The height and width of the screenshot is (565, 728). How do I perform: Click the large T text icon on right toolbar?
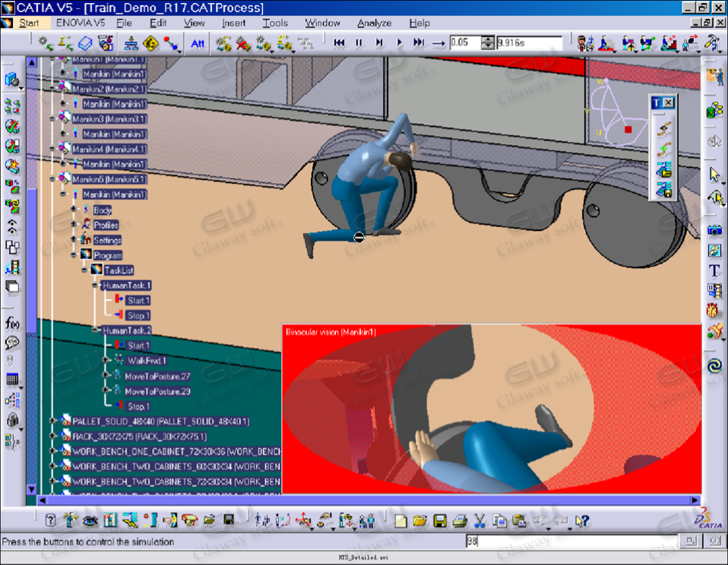(714, 270)
